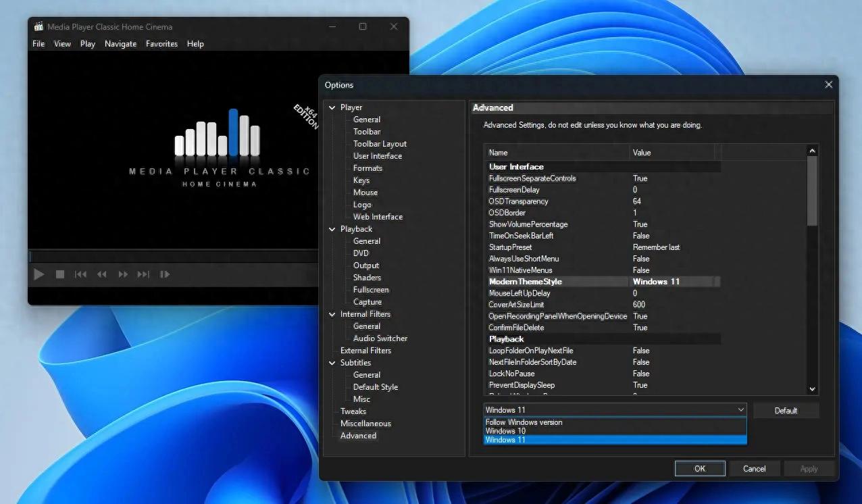The width and height of the screenshot is (862, 504).
Task: Select Tweaks in the options tree
Action: coord(353,411)
